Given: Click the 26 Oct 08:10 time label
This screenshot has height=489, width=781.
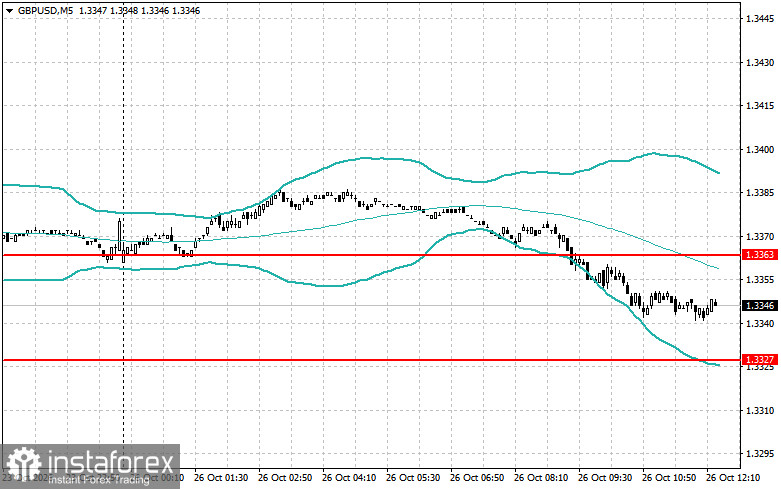Looking at the screenshot, I should tap(541, 478).
